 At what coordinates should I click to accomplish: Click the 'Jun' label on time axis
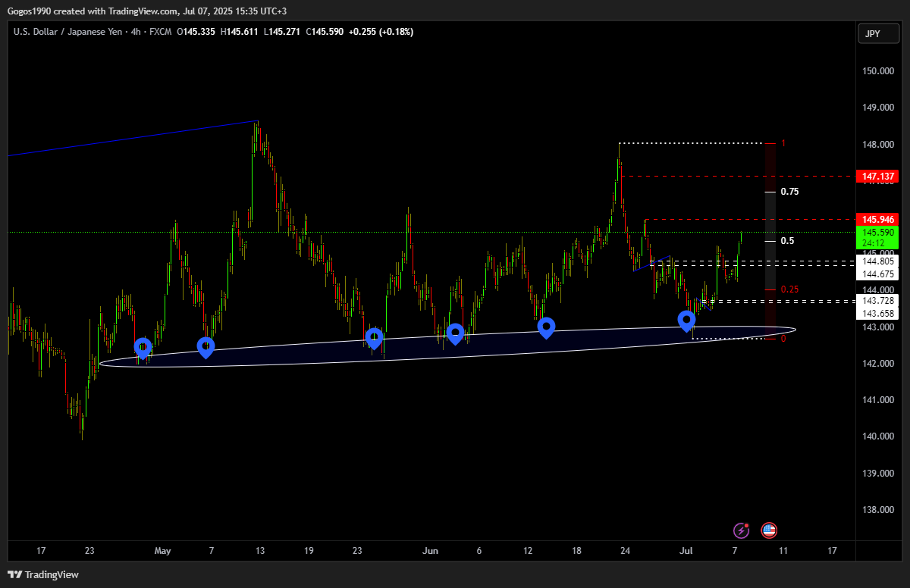430,551
